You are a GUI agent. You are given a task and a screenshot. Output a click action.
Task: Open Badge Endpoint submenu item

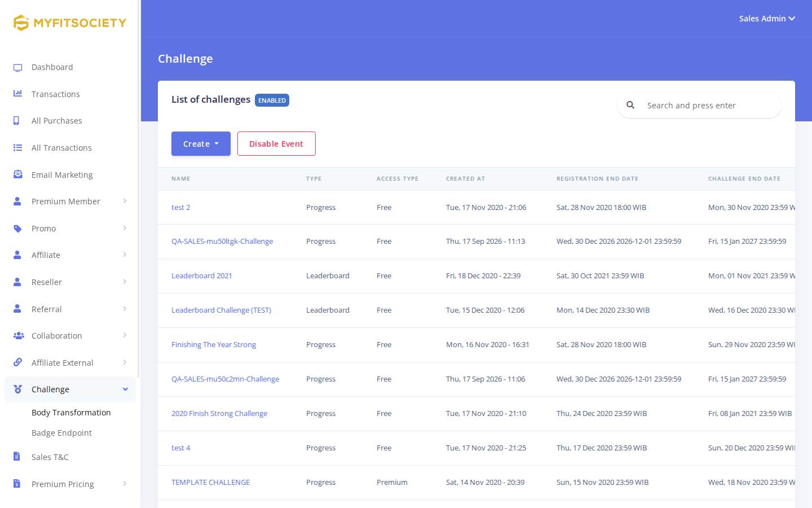pos(61,433)
